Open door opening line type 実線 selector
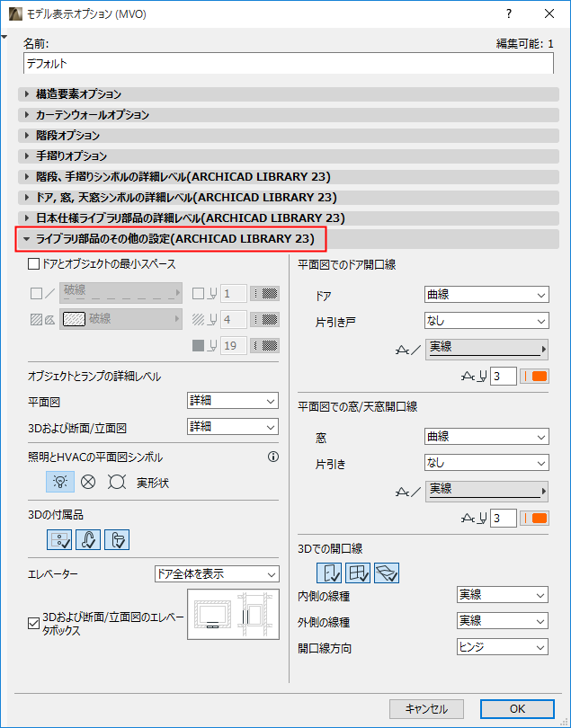Screen dimensions: 571x728 tap(486, 349)
